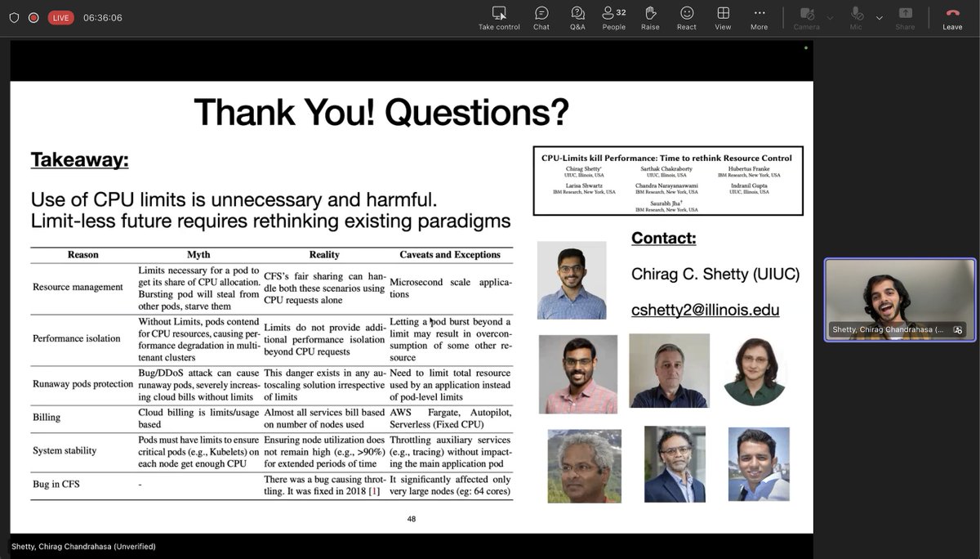Toggle the Mic button
Viewport: 980px width, 559px height.
pos(857,18)
